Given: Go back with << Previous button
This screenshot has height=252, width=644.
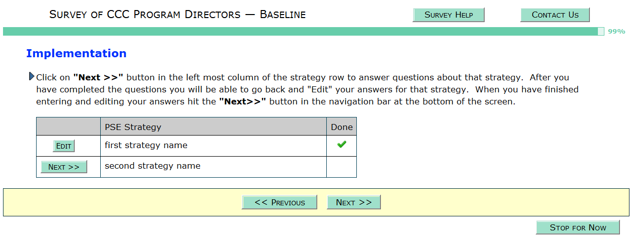Looking at the screenshot, I should coord(279,202).
